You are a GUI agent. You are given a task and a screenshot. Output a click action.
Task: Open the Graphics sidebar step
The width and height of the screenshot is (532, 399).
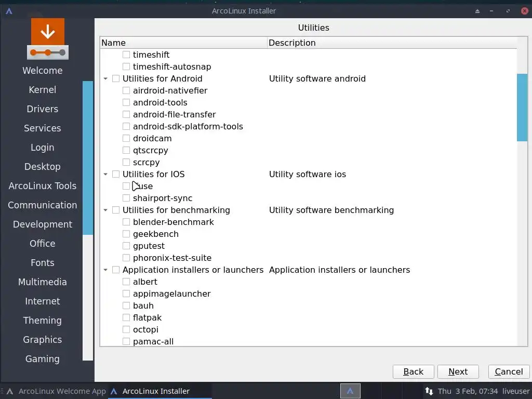[43, 340]
